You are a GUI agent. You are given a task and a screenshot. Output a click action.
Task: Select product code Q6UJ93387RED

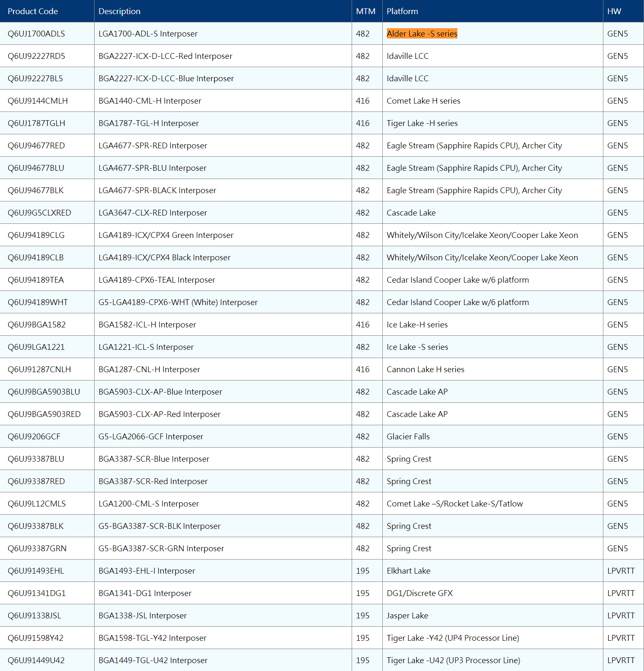pyautogui.click(x=36, y=481)
